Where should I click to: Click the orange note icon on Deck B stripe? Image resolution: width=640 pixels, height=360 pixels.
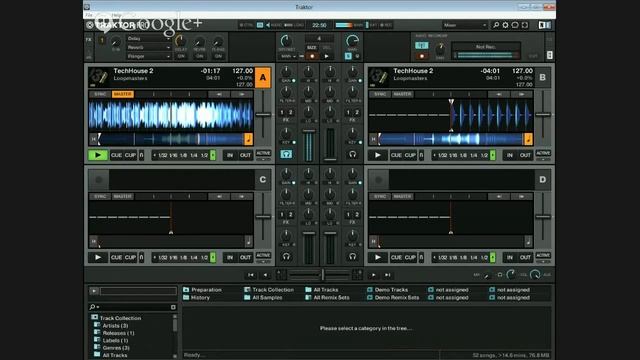tap(528, 139)
